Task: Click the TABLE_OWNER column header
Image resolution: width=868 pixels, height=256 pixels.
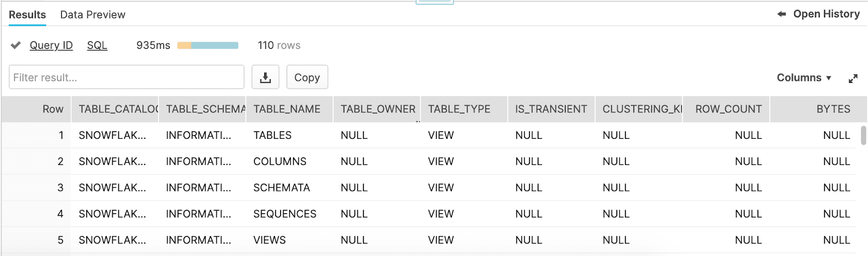Action: (x=376, y=109)
